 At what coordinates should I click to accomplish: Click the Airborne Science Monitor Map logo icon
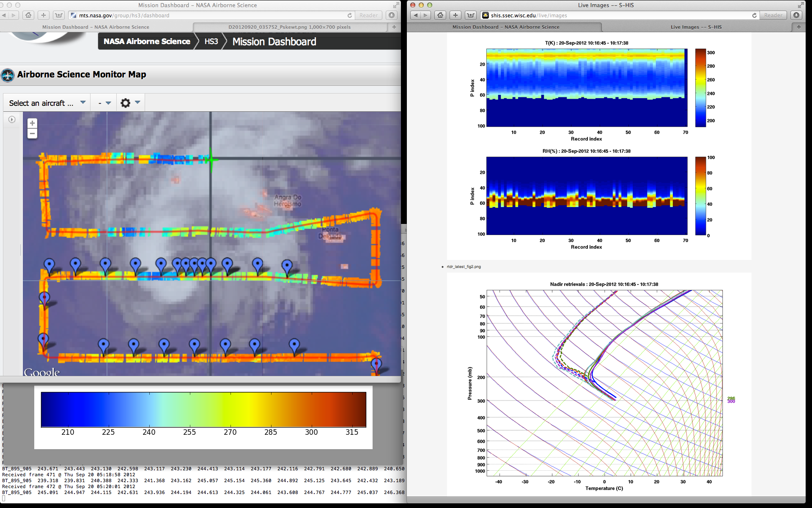coord(8,75)
